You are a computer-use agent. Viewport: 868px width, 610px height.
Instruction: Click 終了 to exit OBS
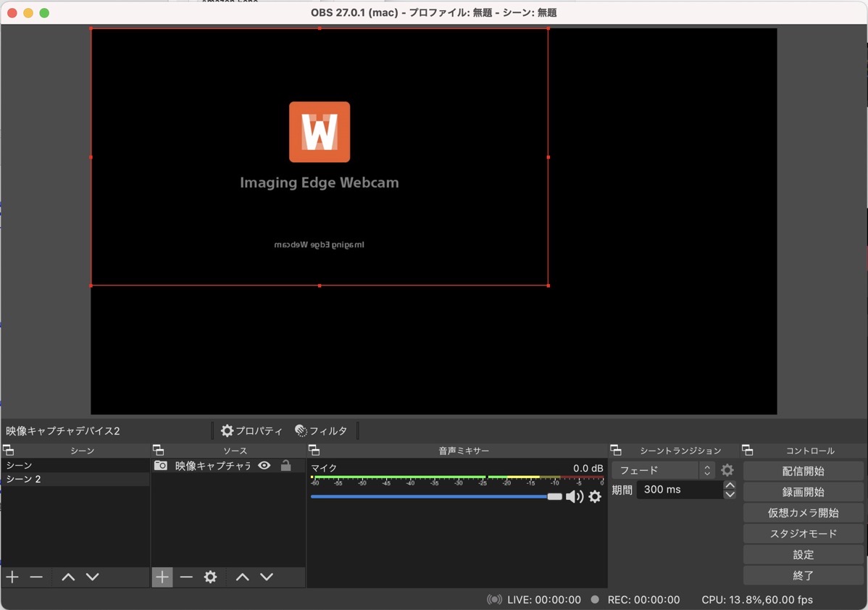point(804,575)
